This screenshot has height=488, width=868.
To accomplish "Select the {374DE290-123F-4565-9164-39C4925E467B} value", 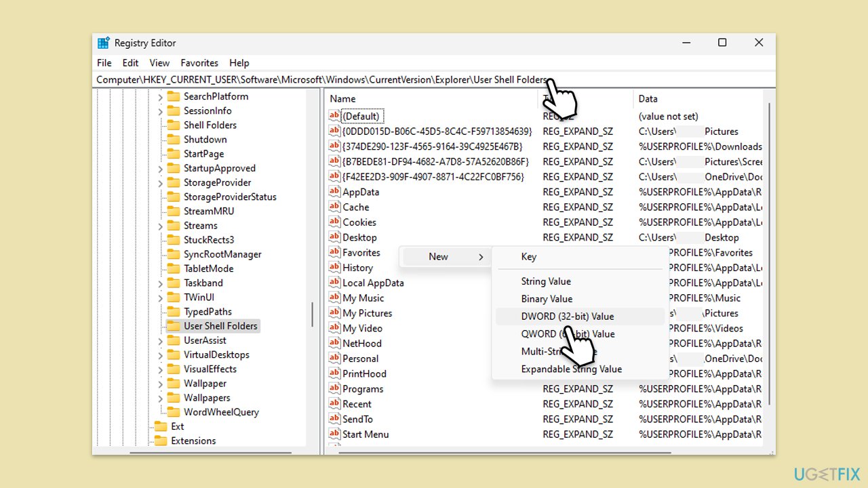I will pos(431,146).
